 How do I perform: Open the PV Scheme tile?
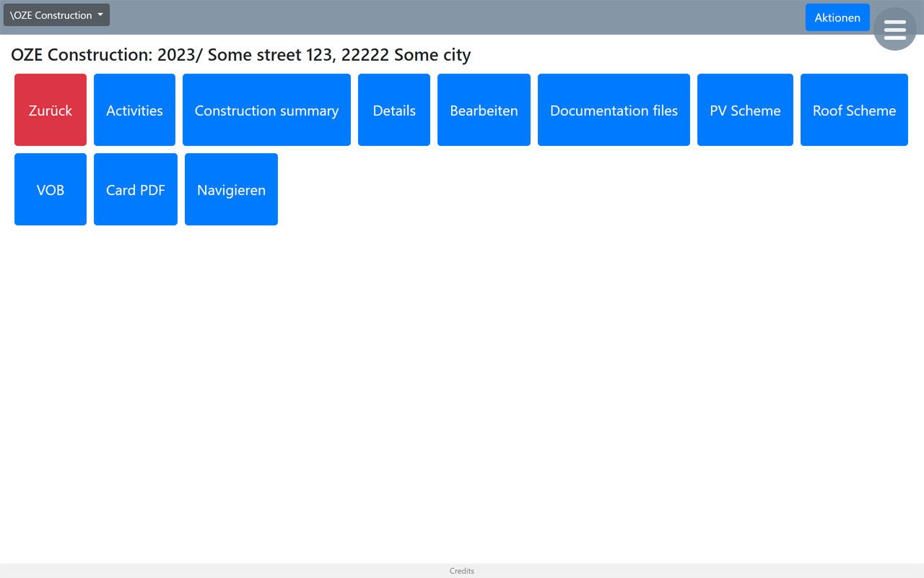tap(745, 110)
